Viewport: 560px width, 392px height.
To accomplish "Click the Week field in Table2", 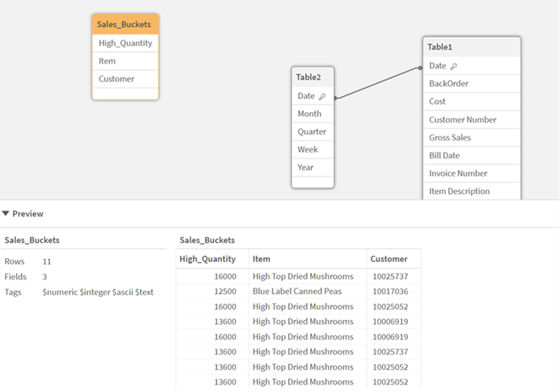I will (308, 150).
